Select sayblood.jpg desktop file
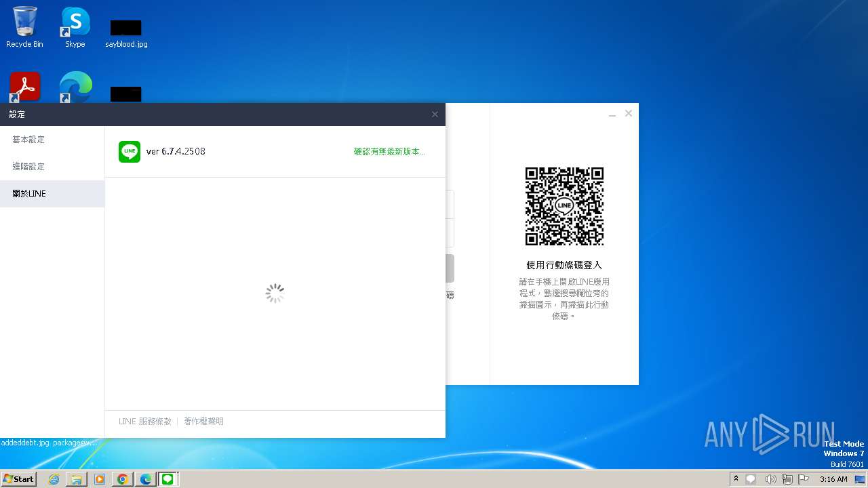The height and width of the screenshot is (488, 868). pyautogui.click(x=126, y=33)
